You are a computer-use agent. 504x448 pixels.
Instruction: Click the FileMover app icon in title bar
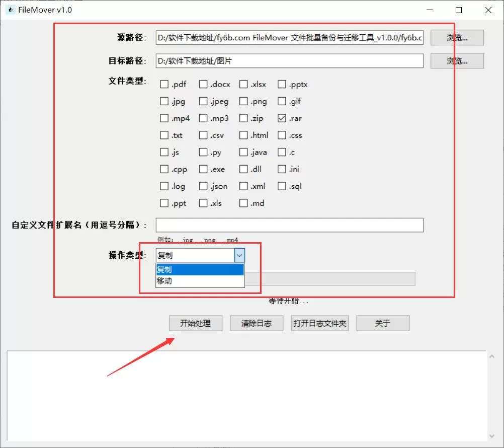(x=11, y=10)
